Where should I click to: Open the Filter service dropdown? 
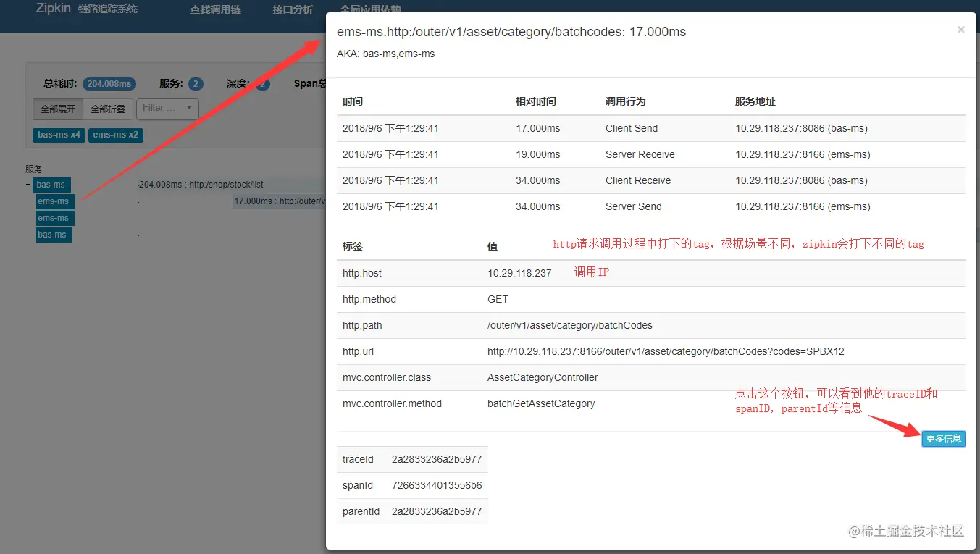coord(167,109)
